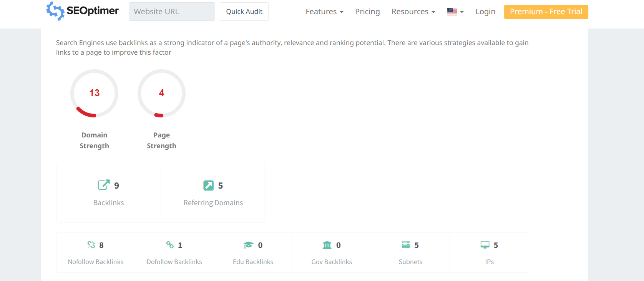Expand the Resources dropdown menu

point(413,12)
